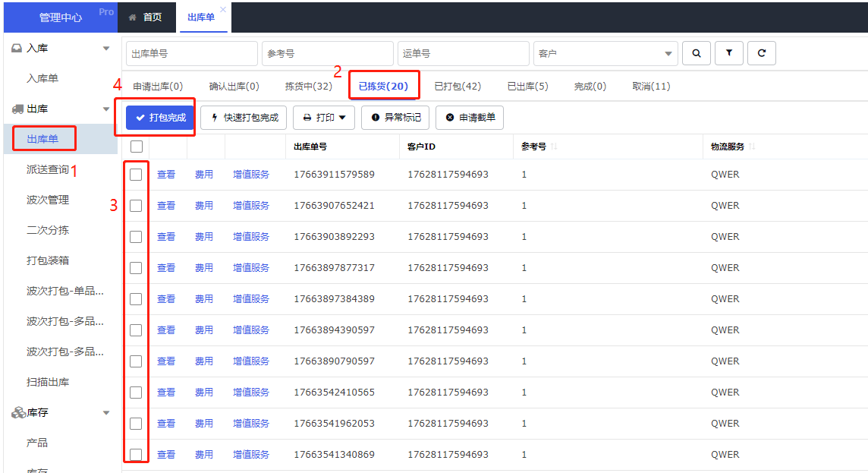Check the row for order 17663903892293
This screenshot has width=868, height=473.
(136, 237)
